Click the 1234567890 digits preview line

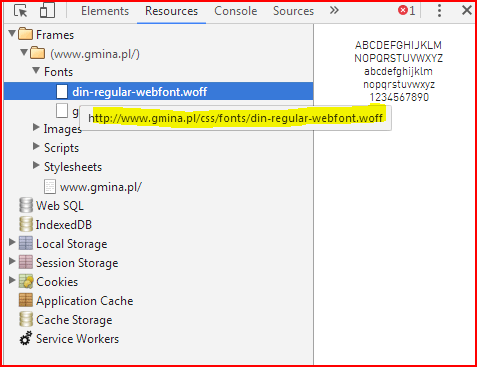coord(399,97)
